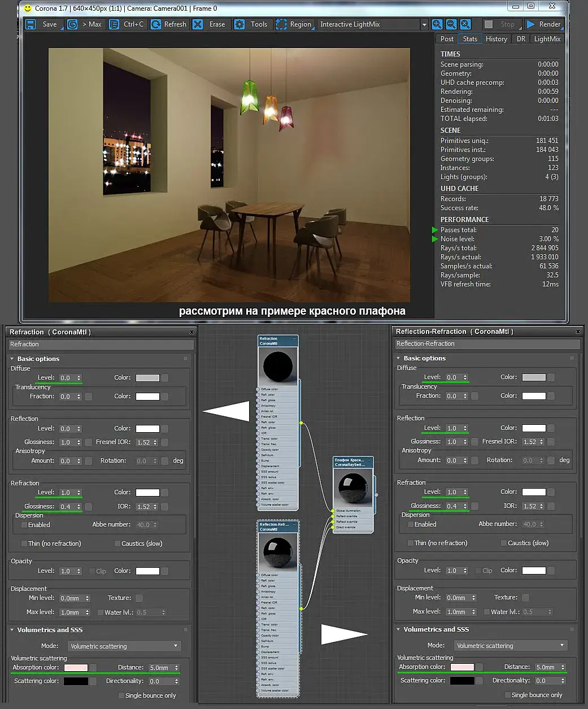Select the CoronaRaySwitch node preview
The image size is (588, 709).
click(353, 488)
